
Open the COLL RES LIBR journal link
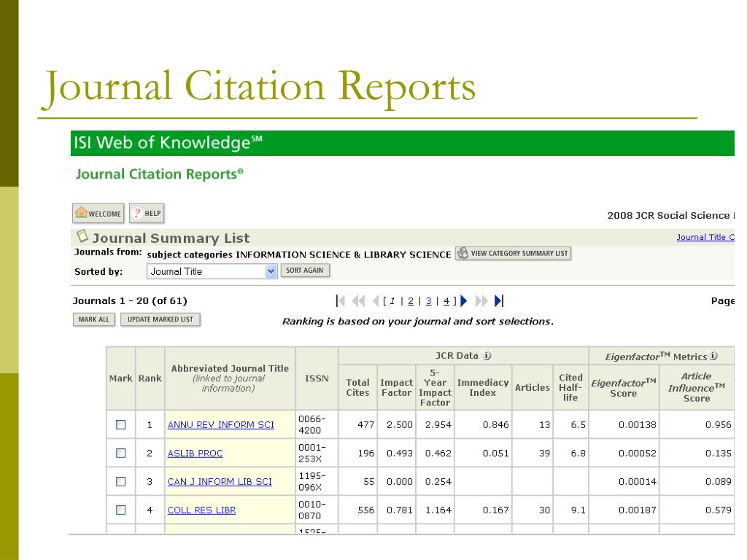point(201,510)
